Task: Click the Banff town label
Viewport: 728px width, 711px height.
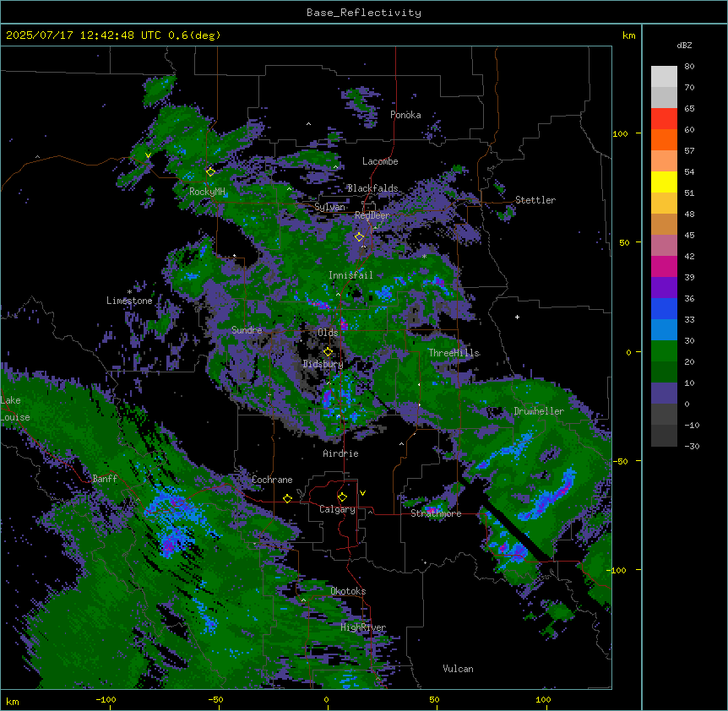Action: click(x=105, y=479)
